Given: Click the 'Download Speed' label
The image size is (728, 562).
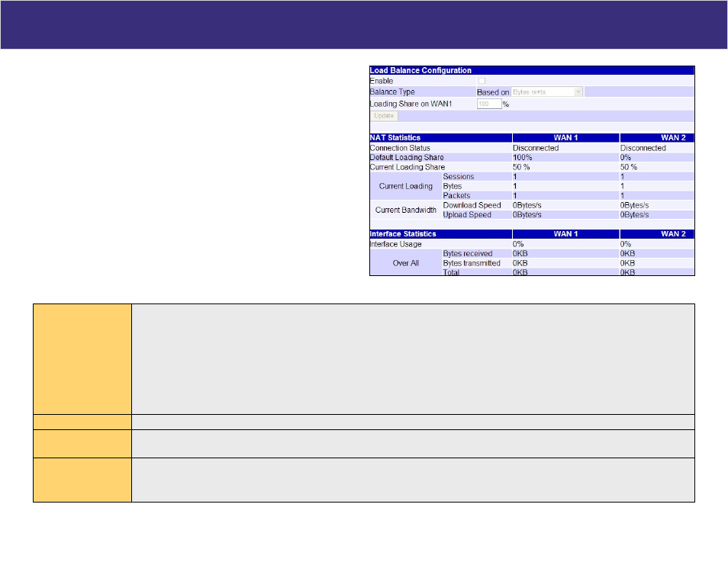Looking at the screenshot, I should [x=472, y=205].
